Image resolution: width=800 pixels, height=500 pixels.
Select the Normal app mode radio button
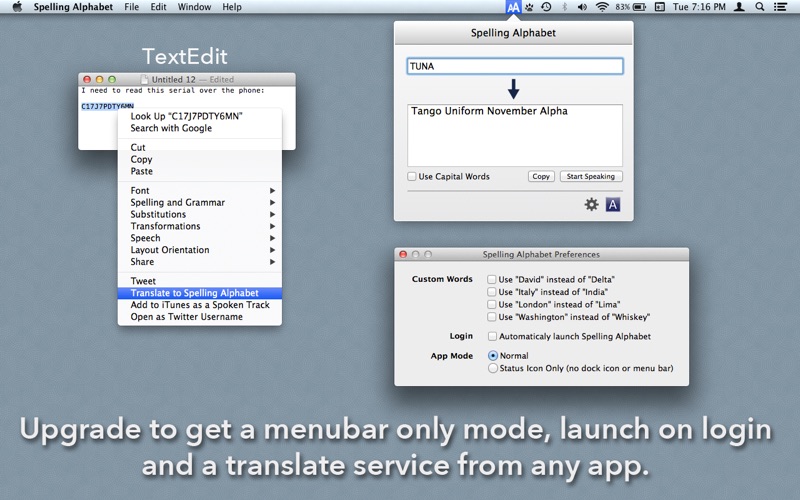point(493,356)
